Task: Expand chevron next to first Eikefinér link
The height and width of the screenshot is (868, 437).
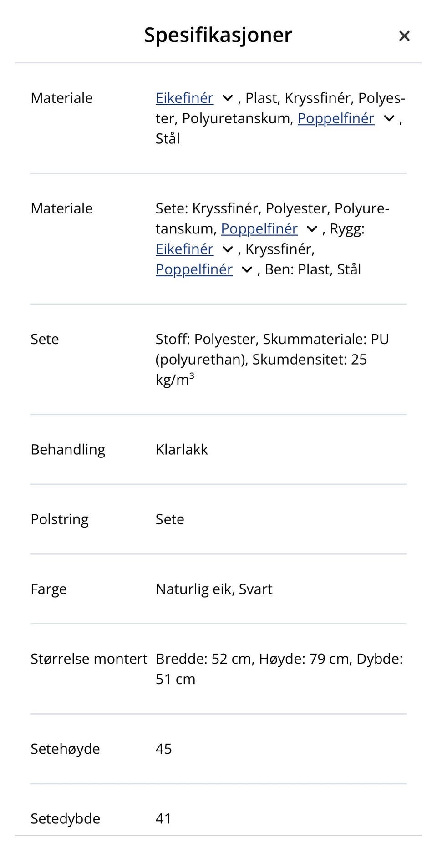Action: pyautogui.click(x=228, y=98)
